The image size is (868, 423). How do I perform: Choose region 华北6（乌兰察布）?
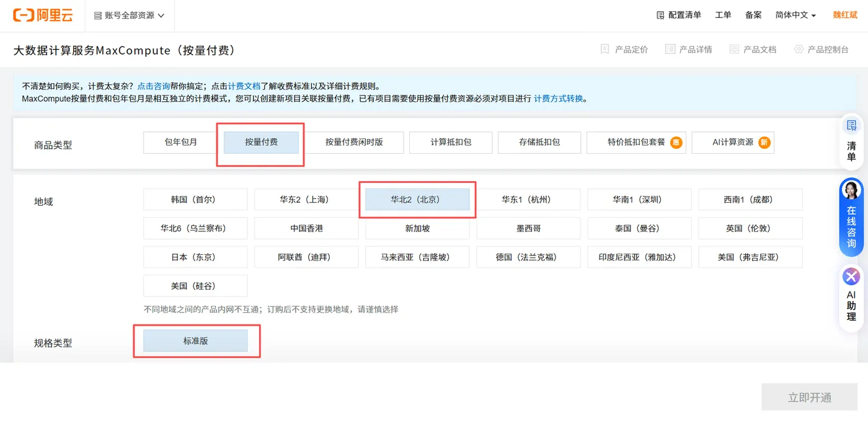tap(195, 228)
